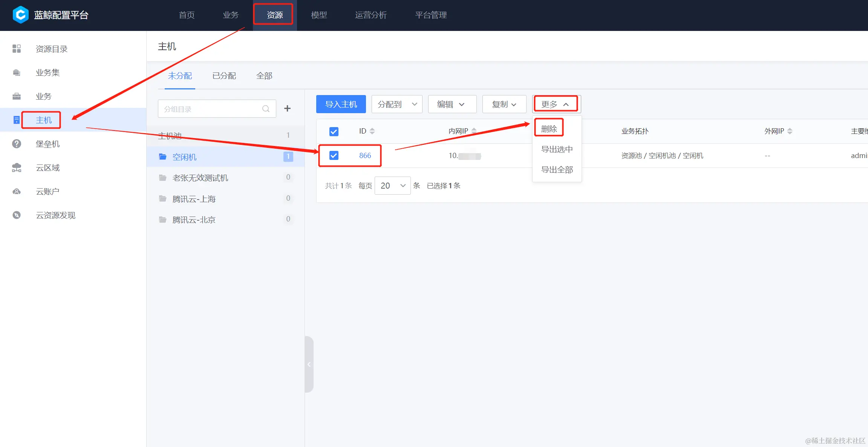The image size is (868, 447).
Task: Open 堡垒机 in the sidebar
Action: tap(48, 144)
